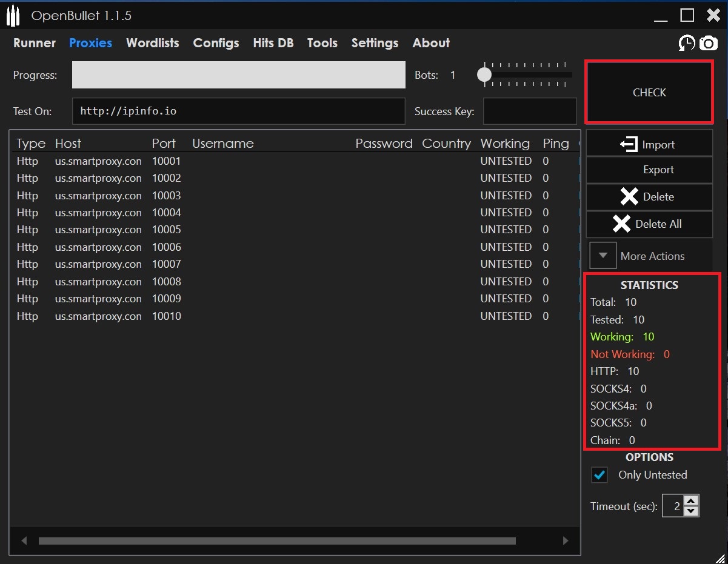The width and height of the screenshot is (728, 564).
Task: Decrease the Timeout value with the down arrow
Action: [x=691, y=511]
